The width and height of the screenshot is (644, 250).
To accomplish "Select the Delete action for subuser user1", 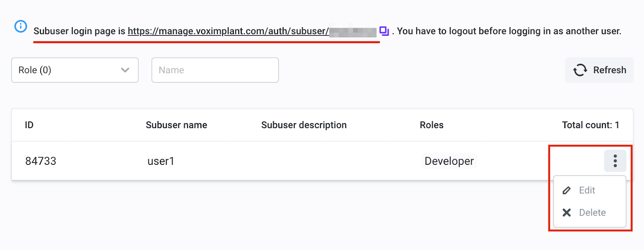I will pyautogui.click(x=592, y=212).
